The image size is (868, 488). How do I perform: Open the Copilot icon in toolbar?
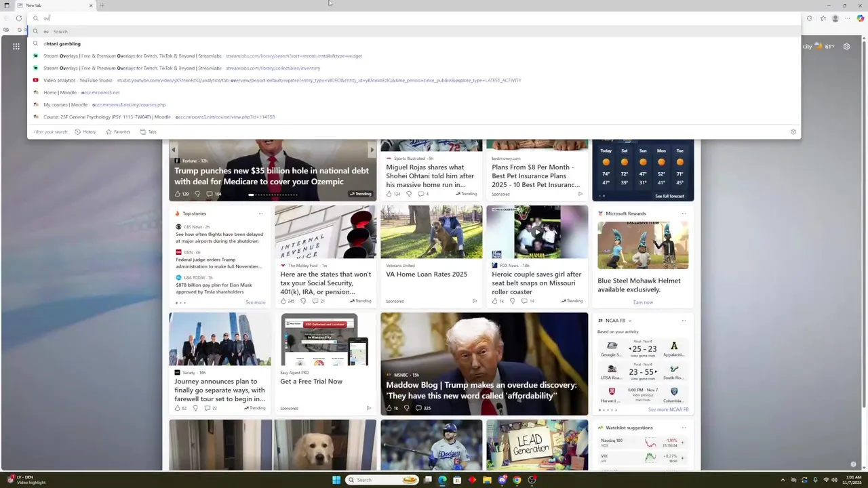pyautogui.click(x=861, y=18)
